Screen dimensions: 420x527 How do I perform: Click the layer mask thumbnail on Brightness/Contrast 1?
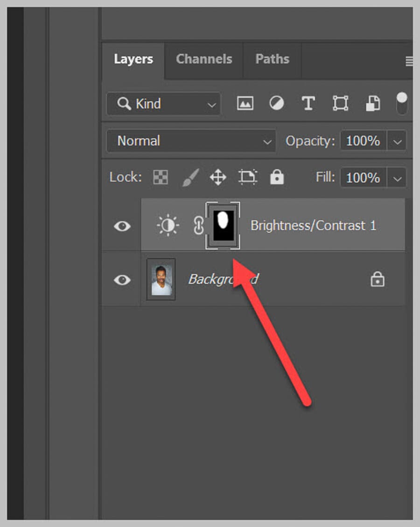[224, 225]
